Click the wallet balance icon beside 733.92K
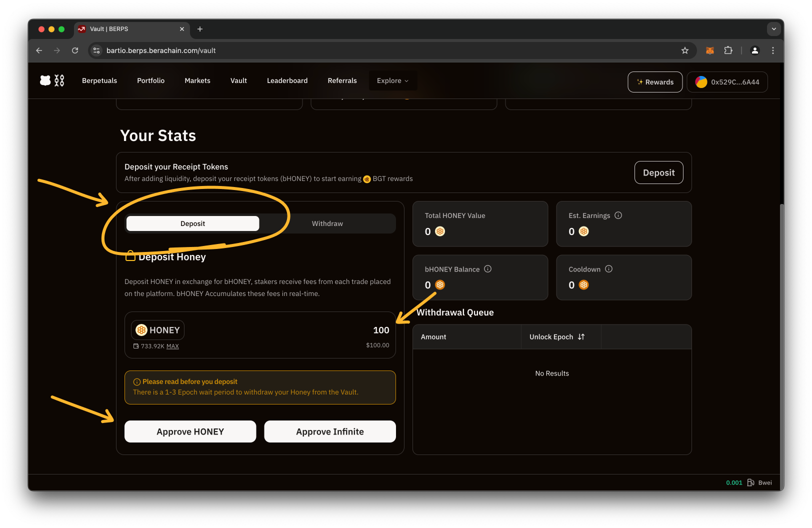 point(136,346)
